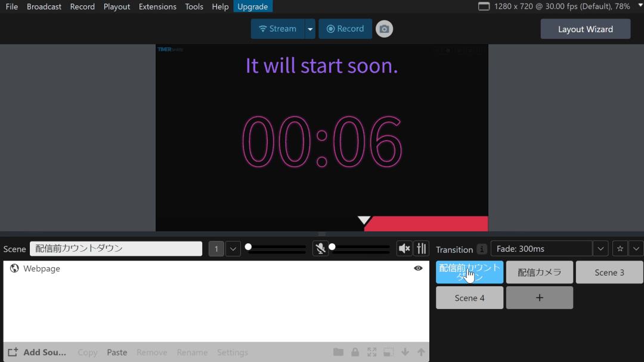Move source up with the up arrow
The height and width of the screenshot is (362, 644).
421,352
